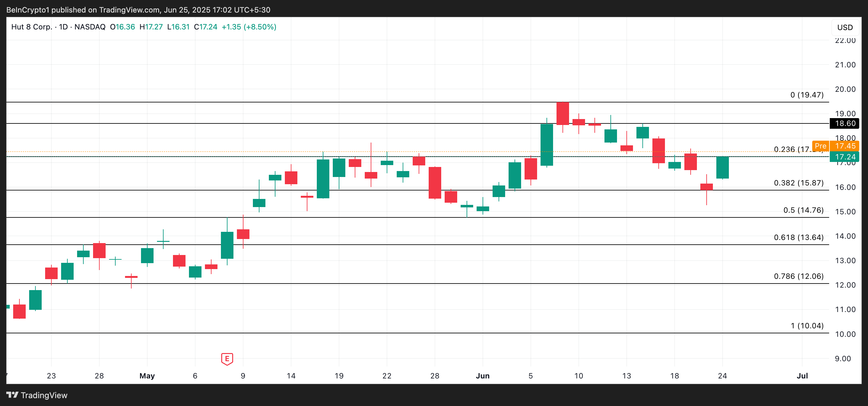
Task: Click the green 17.24 current price label
Action: [844, 157]
